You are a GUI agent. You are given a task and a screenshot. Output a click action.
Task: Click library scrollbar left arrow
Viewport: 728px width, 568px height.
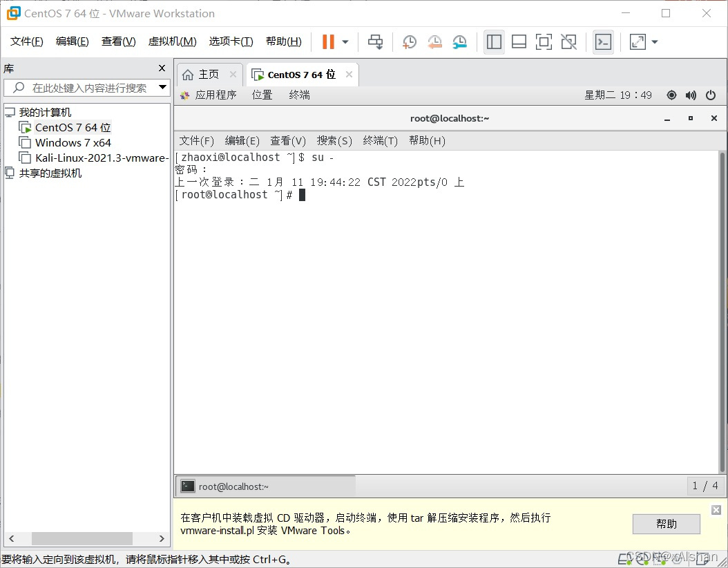11,539
